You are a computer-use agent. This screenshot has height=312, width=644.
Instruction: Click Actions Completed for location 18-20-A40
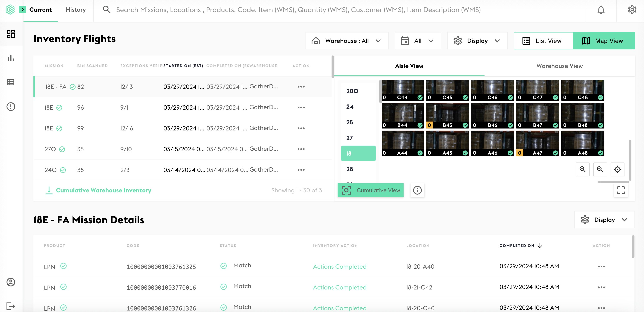(x=340, y=266)
